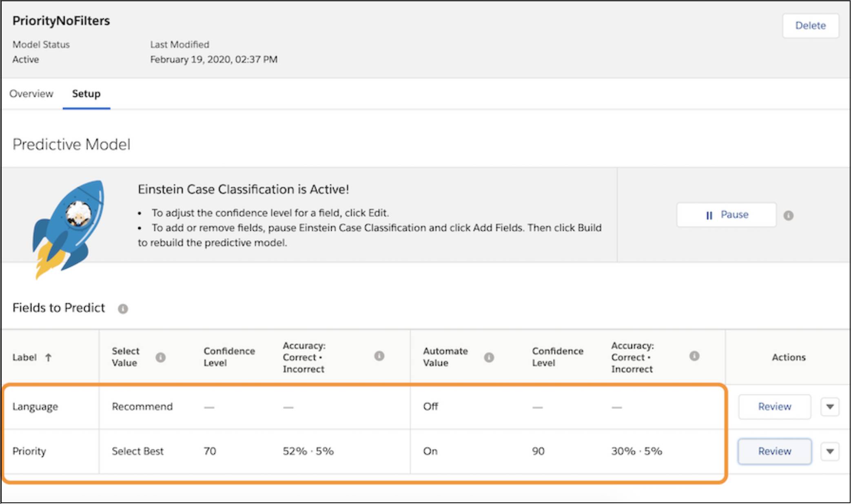Viewport: 851px width, 504px height.
Task: Click the Automate Value info icon
Action: coord(489,357)
